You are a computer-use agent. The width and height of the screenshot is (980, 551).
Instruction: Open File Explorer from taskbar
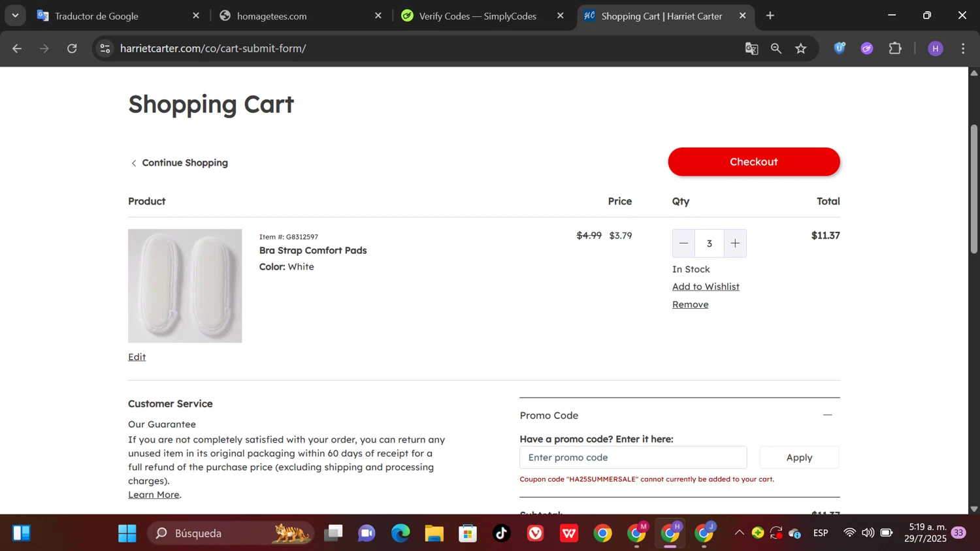434,533
